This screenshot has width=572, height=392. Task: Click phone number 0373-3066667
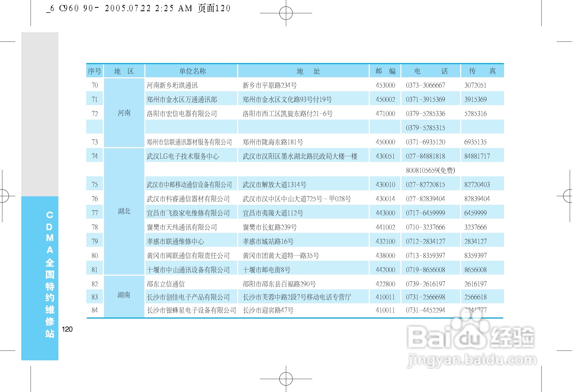click(425, 85)
